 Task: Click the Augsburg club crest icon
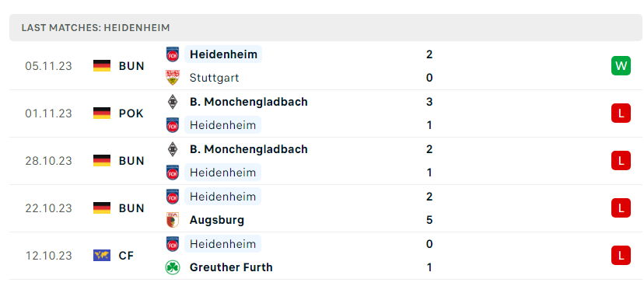[x=173, y=220]
